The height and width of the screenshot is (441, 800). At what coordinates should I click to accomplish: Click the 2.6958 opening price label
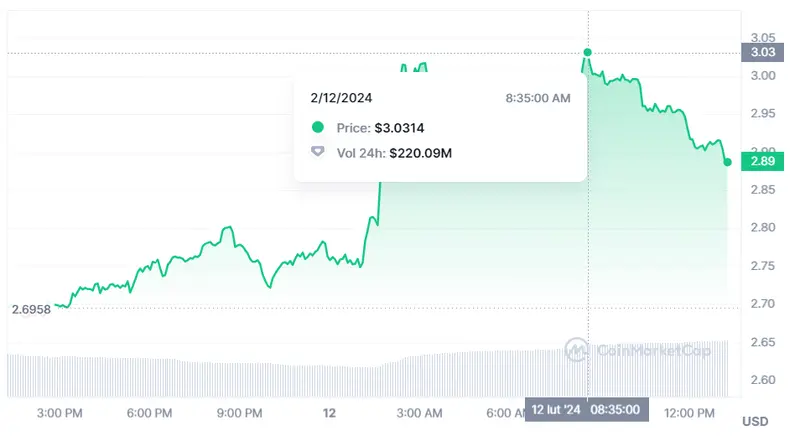tap(31, 310)
